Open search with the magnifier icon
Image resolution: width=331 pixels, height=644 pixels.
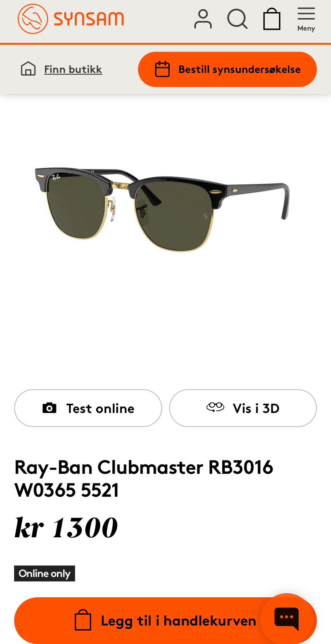(x=237, y=19)
